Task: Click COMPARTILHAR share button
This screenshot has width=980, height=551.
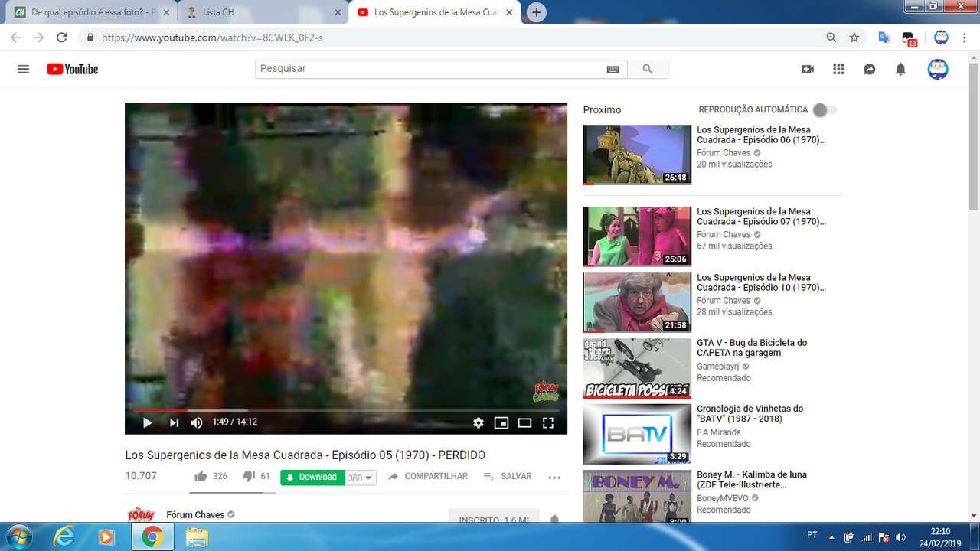Action: point(428,476)
